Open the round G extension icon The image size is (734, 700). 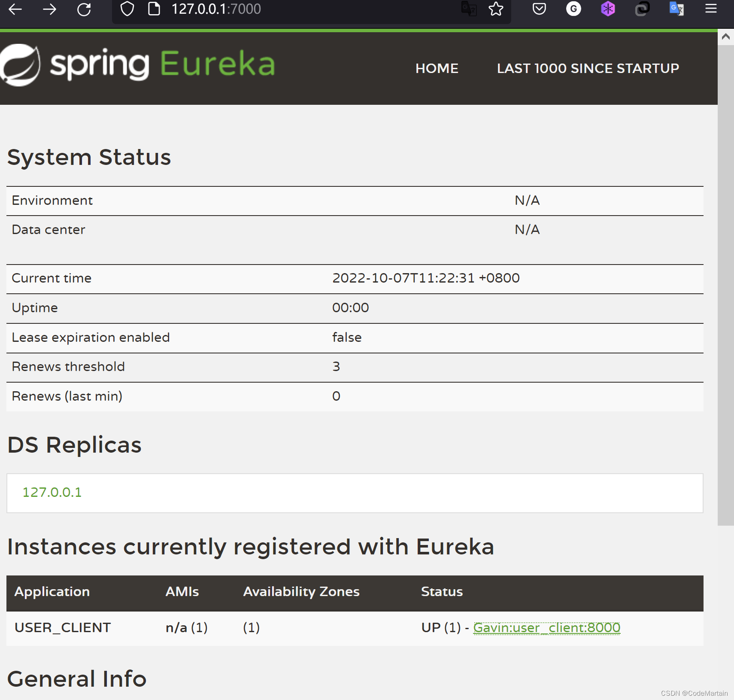pos(573,9)
